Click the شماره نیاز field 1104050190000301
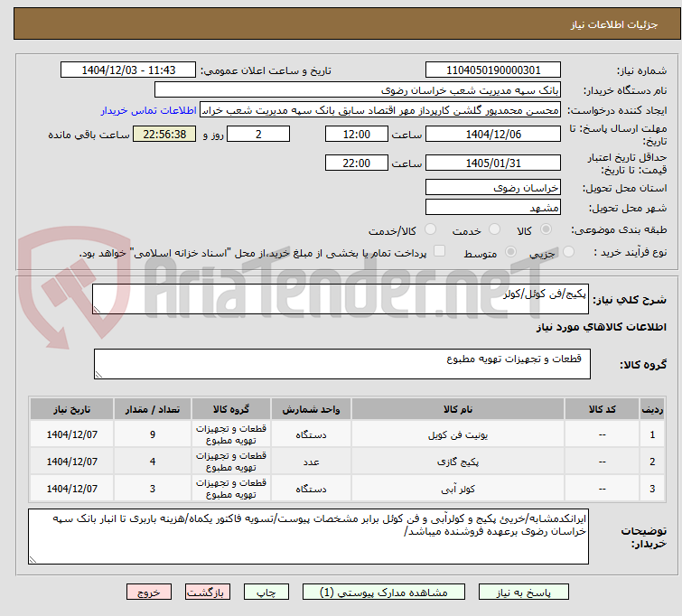This screenshot has width=682, height=616. tap(493, 70)
